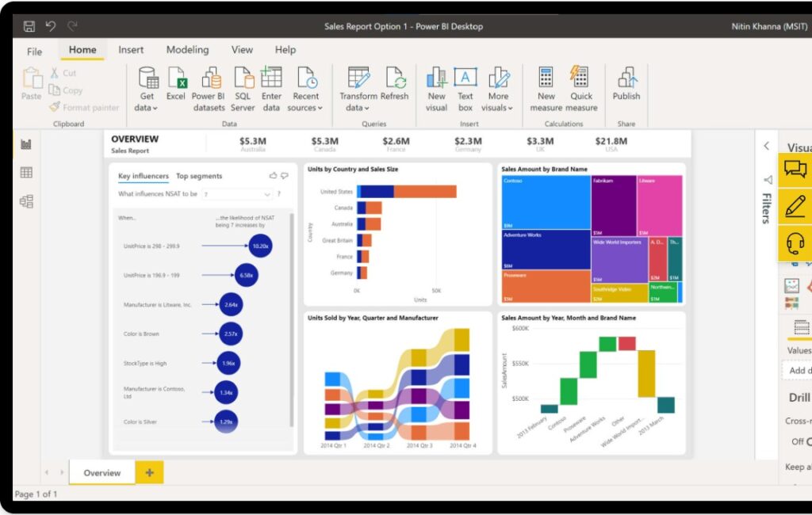Click the Save icon in title bar
Screen dimensions: 812x515
coord(29,27)
